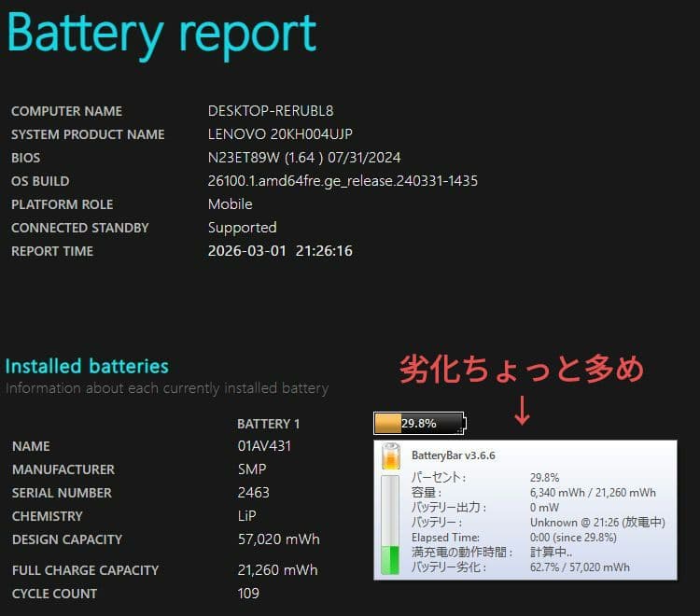The height and width of the screenshot is (616, 700).
Task: Click the BatteryBar 29.8% toolbar meter
Action: click(x=420, y=423)
